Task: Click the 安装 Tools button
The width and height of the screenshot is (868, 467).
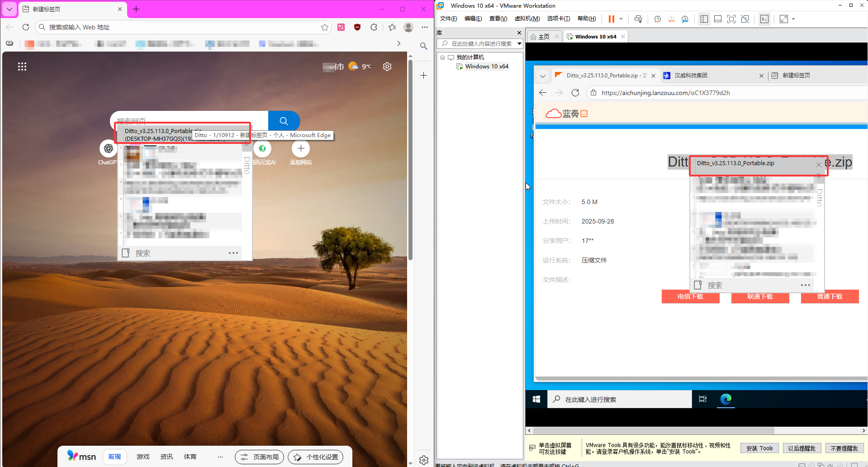Action: coord(759,448)
